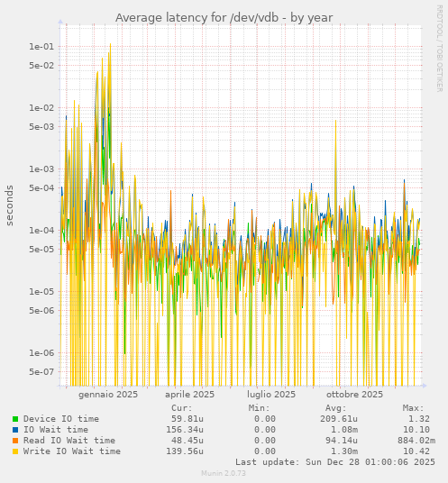Click the 'Device IO time' legend label
The image size is (448, 483).
[x=61, y=419]
